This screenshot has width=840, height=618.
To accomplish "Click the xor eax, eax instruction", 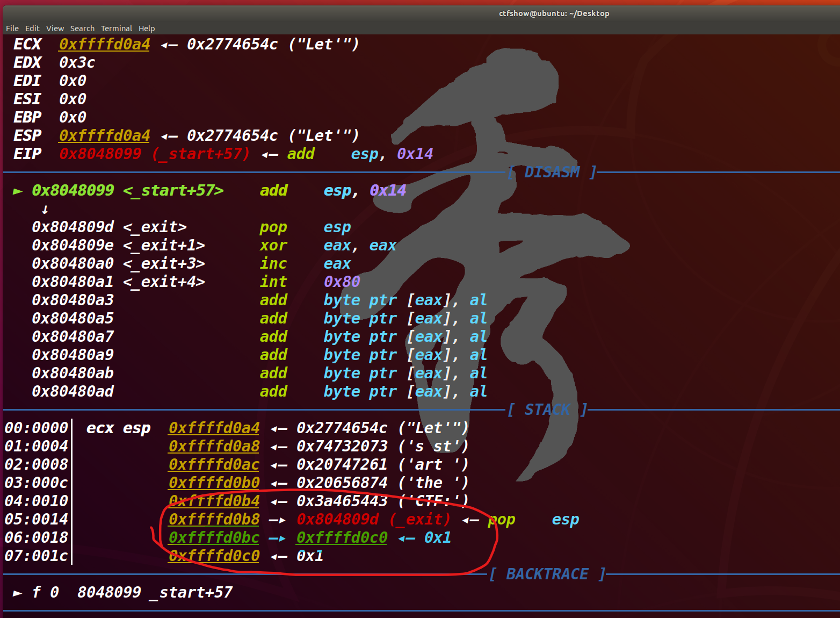I will click(328, 245).
